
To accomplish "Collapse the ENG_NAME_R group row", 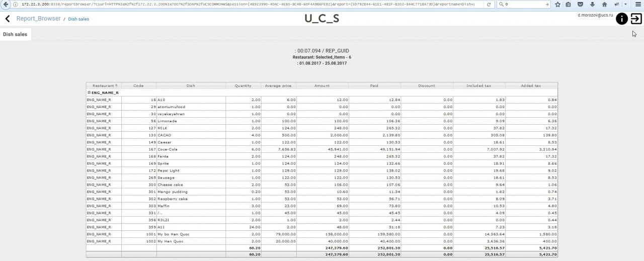I will pyautogui.click(x=89, y=93).
